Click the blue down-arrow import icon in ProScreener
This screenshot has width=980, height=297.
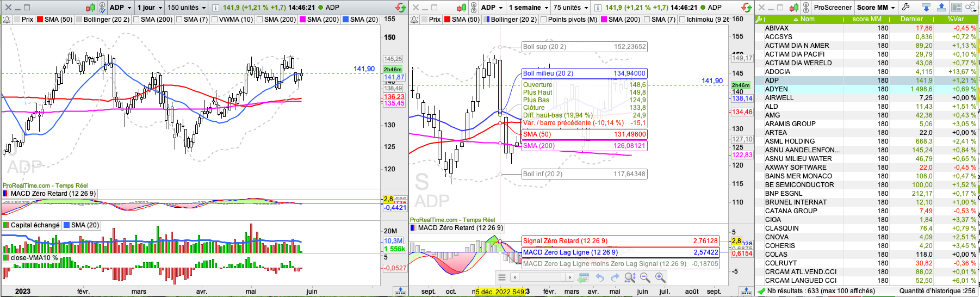click(x=926, y=7)
